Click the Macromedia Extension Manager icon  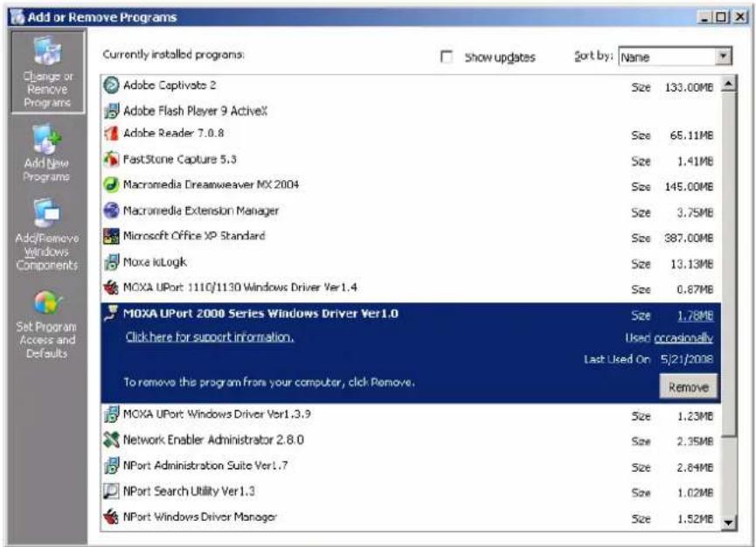(x=111, y=211)
